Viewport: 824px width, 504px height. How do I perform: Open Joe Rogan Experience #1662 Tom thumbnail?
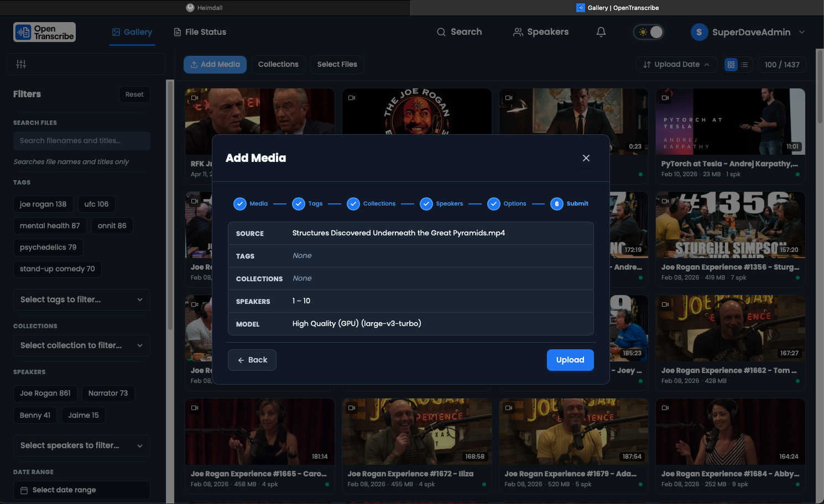[x=731, y=328]
